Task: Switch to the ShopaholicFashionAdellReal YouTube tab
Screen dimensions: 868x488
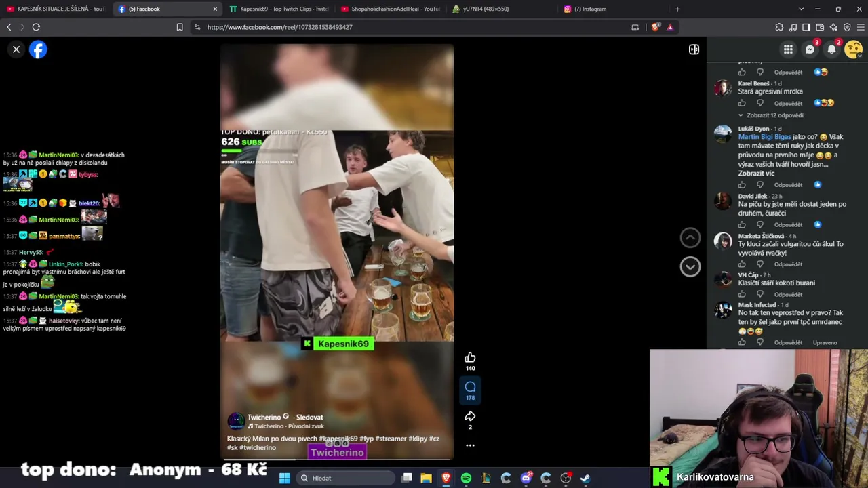Action: tap(390, 9)
